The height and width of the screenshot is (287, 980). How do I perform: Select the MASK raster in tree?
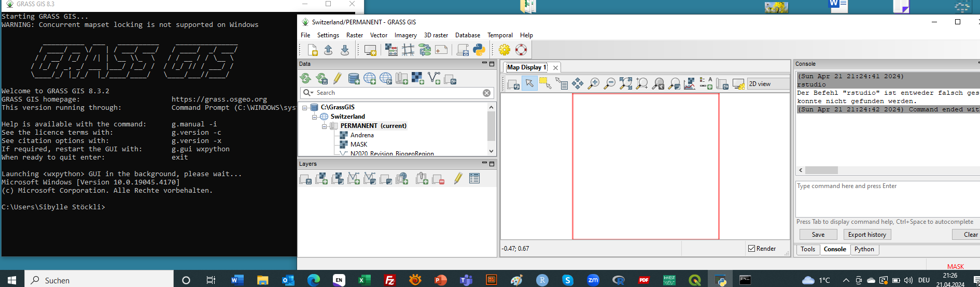click(359, 145)
